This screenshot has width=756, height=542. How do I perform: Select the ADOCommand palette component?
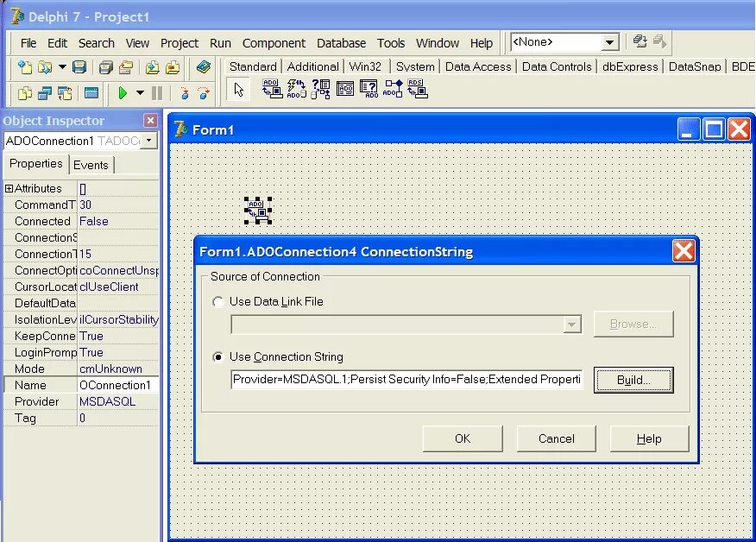pos(297,89)
